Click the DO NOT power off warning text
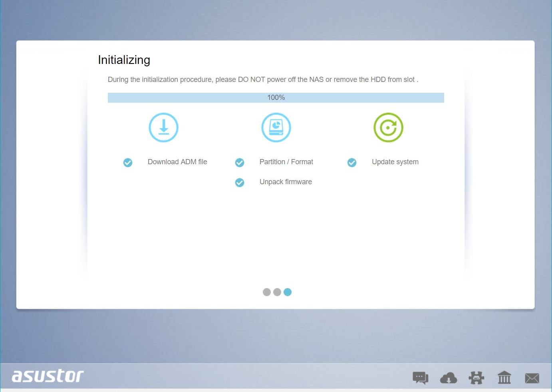 [x=263, y=80]
